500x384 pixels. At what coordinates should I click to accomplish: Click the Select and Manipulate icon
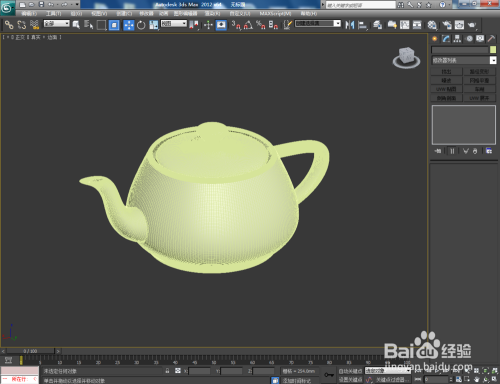[x=208, y=25]
